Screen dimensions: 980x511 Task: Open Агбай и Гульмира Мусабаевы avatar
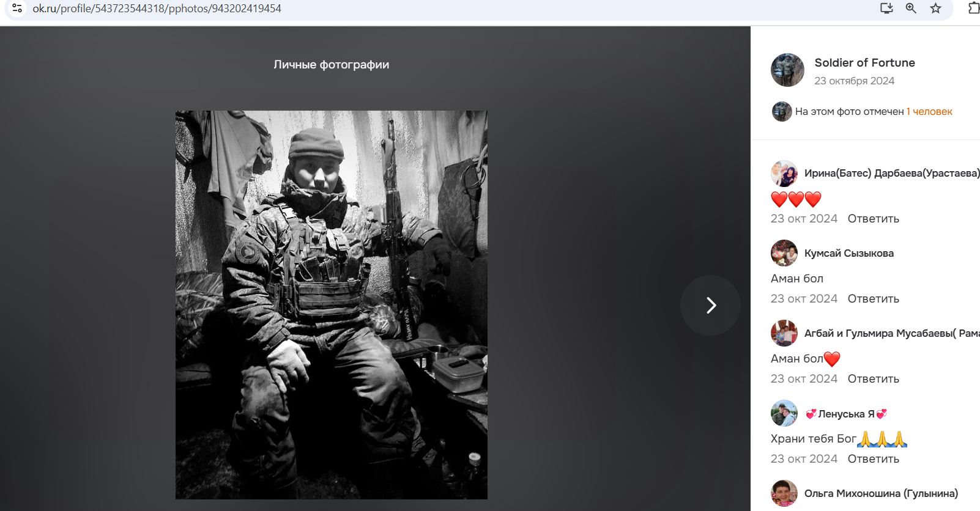click(784, 333)
